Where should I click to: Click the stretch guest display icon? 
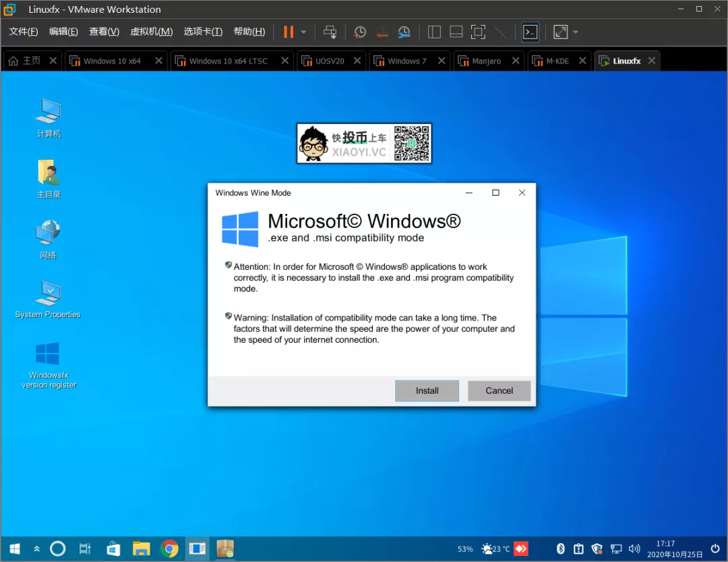(560, 32)
